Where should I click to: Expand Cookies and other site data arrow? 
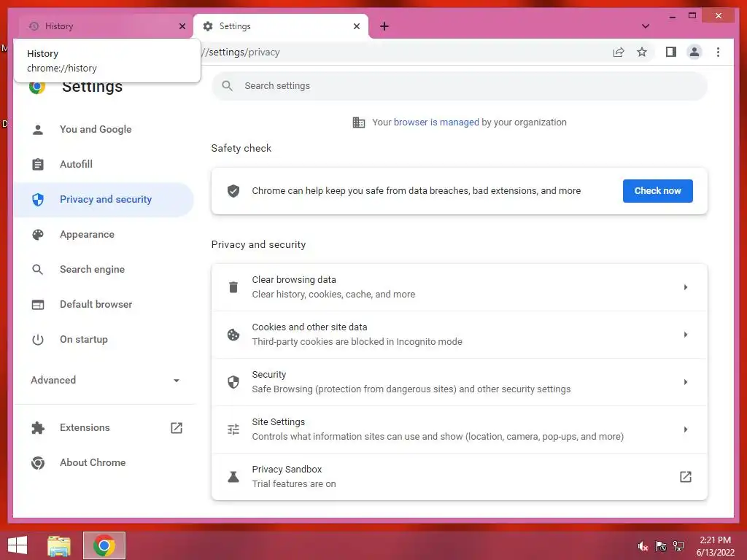[686, 335]
